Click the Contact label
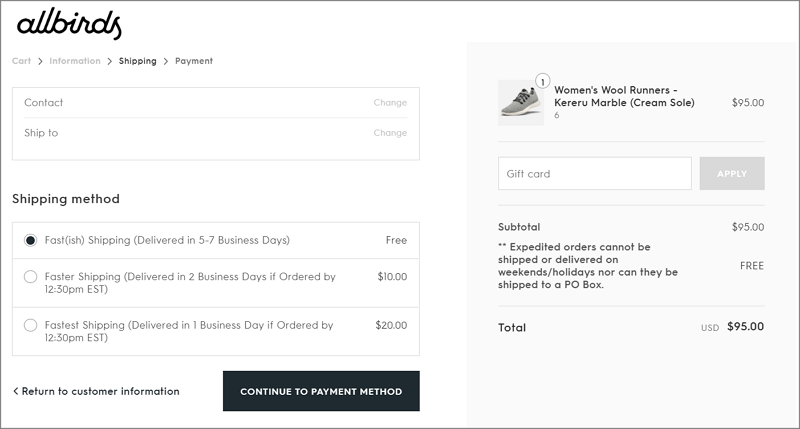 43,103
